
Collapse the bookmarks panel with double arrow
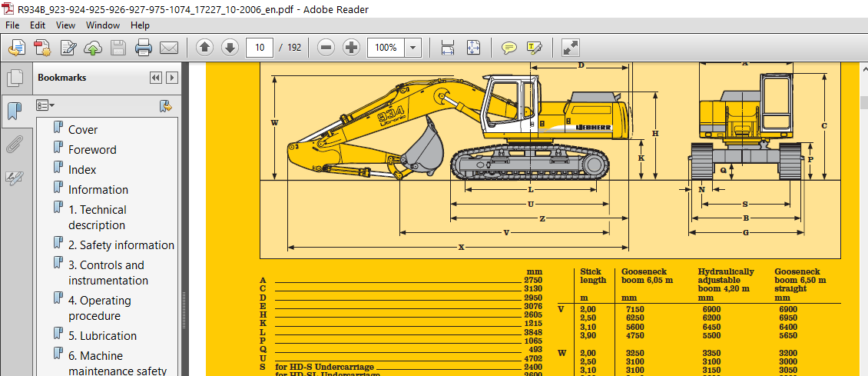[x=156, y=78]
